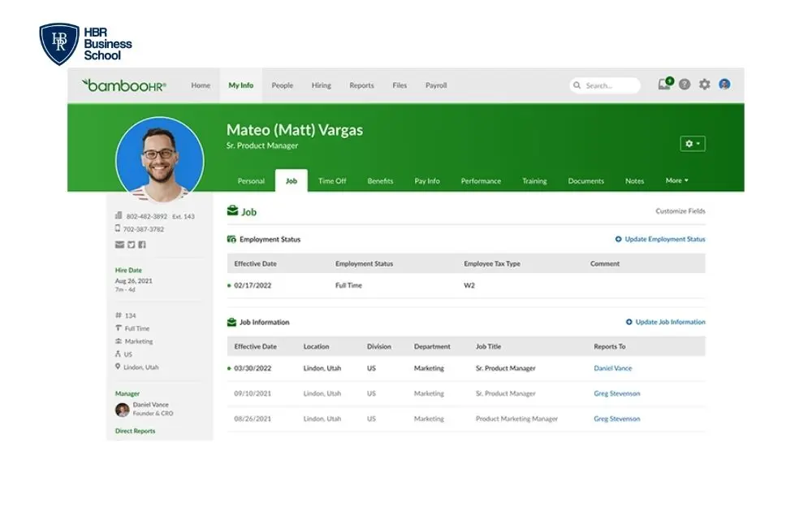
Task: Click the work phone icon
Action: tap(119, 215)
